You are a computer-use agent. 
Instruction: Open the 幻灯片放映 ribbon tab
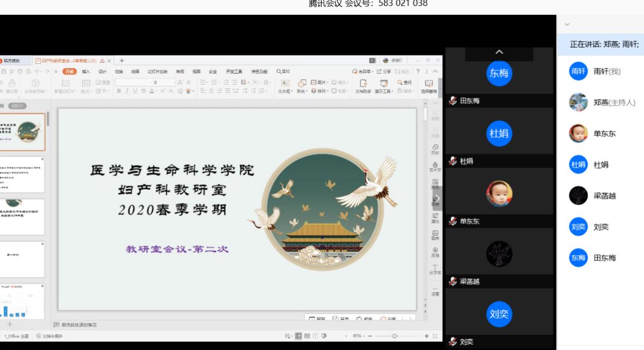click(x=158, y=72)
